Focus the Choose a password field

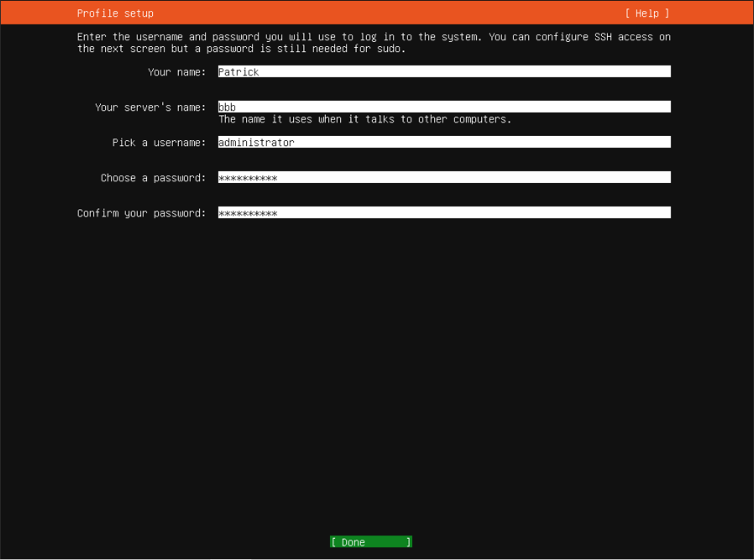(x=444, y=178)
